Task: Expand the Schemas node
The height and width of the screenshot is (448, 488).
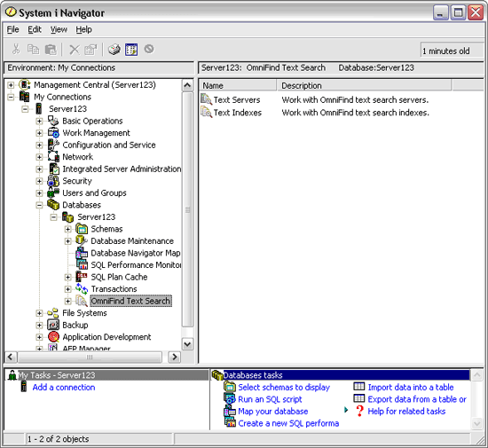Action: (67, 229)
